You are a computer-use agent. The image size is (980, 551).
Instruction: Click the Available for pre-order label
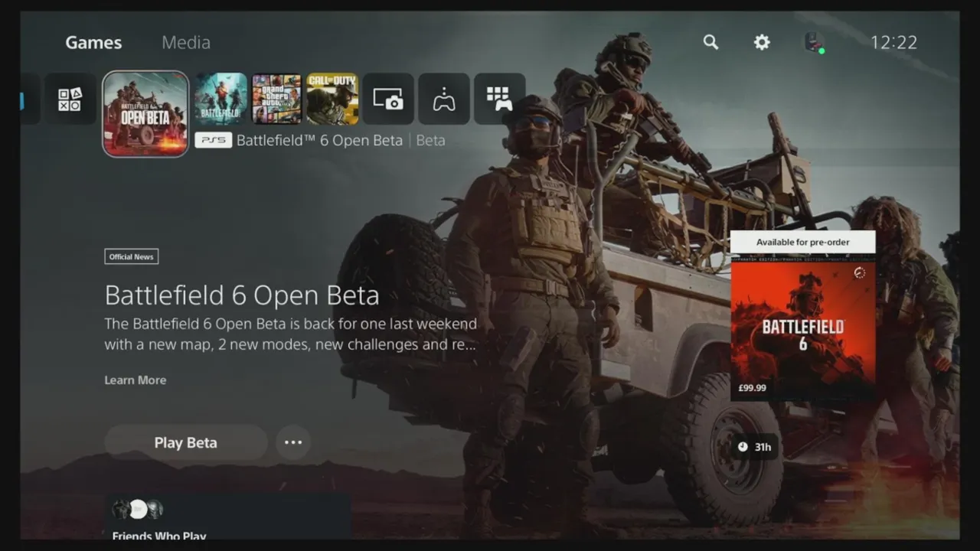point(803,242)
